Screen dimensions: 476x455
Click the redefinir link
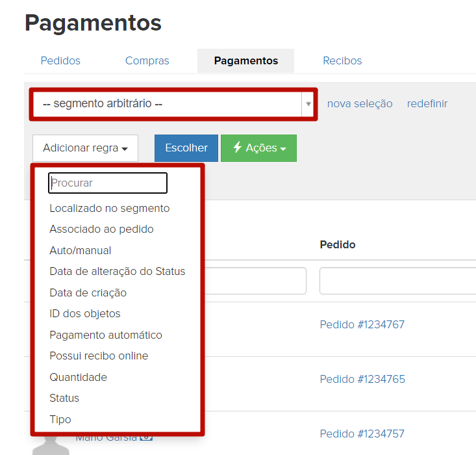tap(427, 104)
